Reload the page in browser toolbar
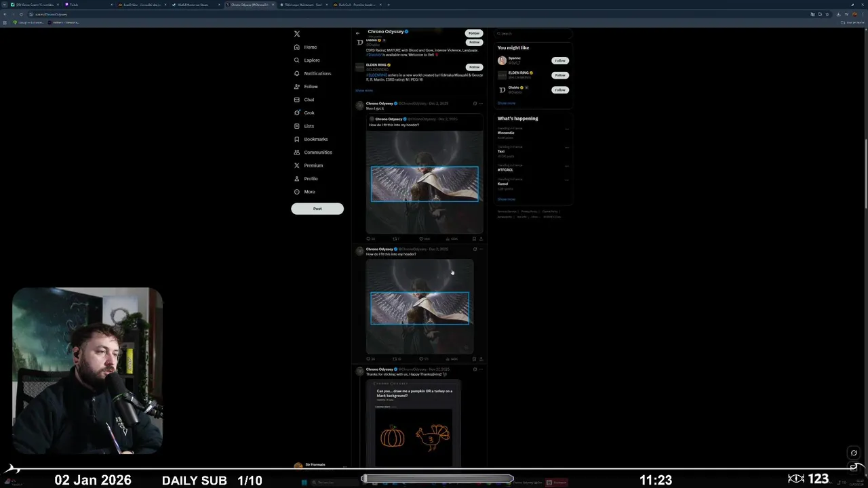The image size is (868, 488). (21, 14)
